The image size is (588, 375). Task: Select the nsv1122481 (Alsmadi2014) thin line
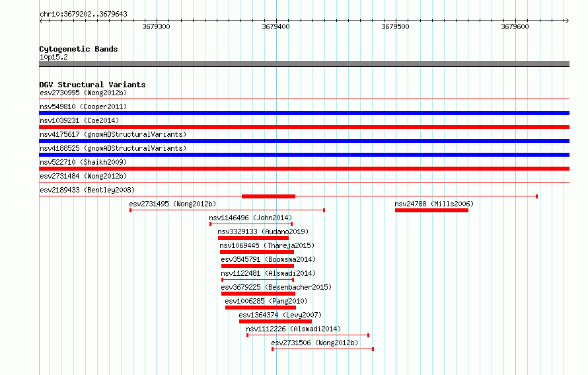point(258,280)
